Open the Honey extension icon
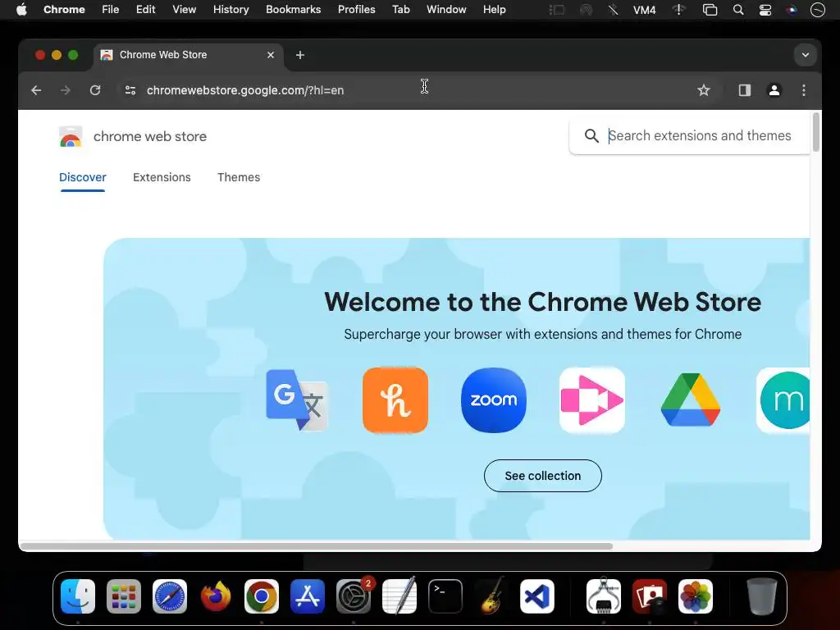The image size is (840, 630). point(395,400)
